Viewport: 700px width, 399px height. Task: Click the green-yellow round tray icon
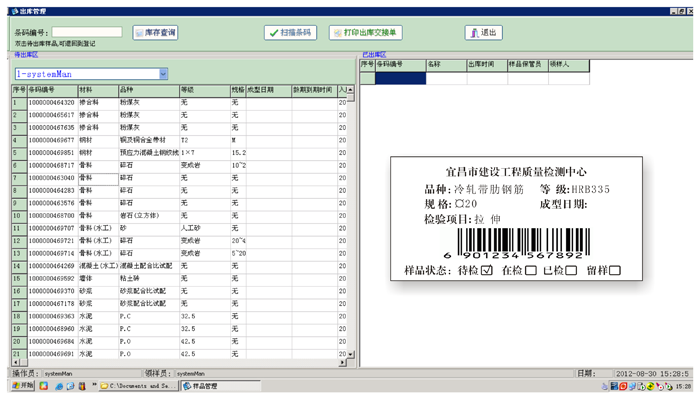[x=650, y=386]
